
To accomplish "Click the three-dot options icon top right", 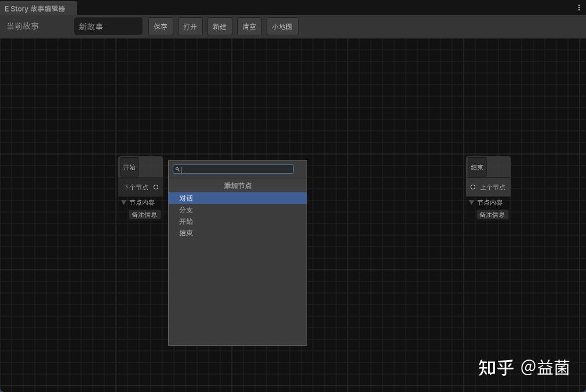I will coord(578,6).
